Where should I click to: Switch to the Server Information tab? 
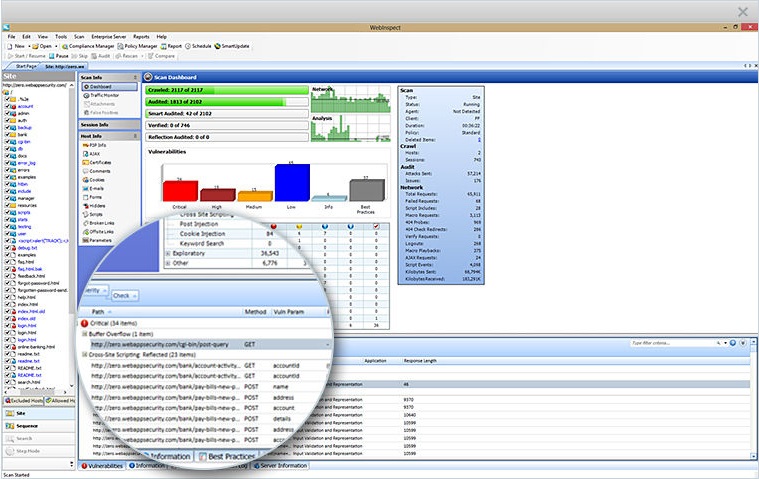tap(280, 465)
